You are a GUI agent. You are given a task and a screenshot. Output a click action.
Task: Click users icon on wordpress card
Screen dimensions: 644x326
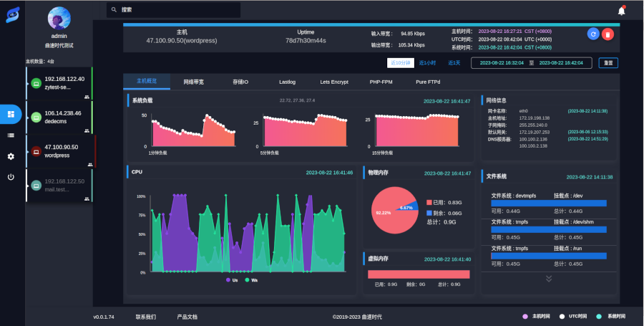tap(90, 165)
